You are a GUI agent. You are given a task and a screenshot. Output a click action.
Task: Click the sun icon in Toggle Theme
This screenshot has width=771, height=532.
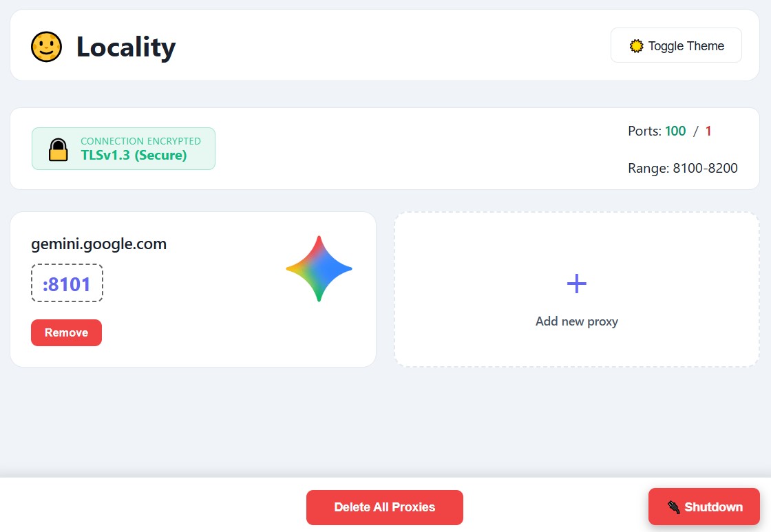tap(636, 46)
